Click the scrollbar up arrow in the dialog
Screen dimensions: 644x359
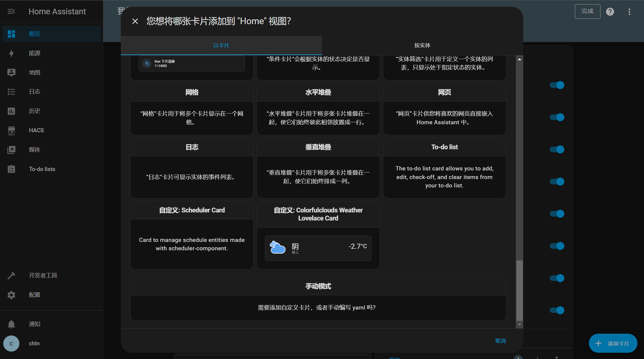click(519, 59)
